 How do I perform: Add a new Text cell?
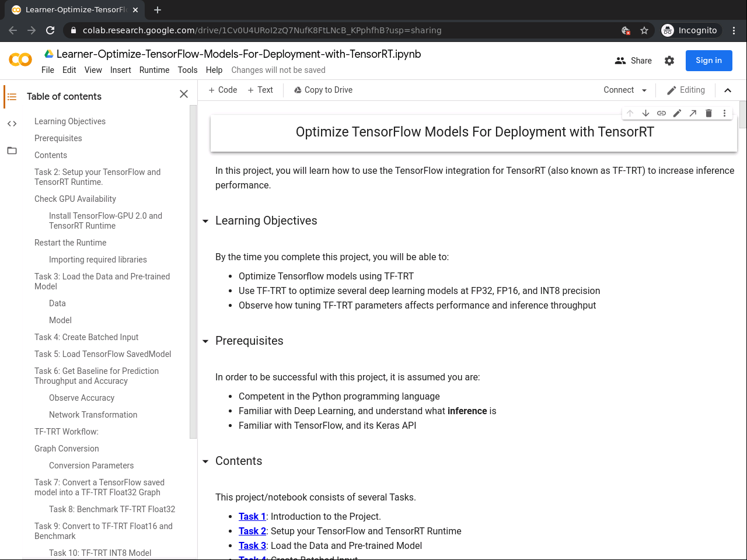(260, 90)
